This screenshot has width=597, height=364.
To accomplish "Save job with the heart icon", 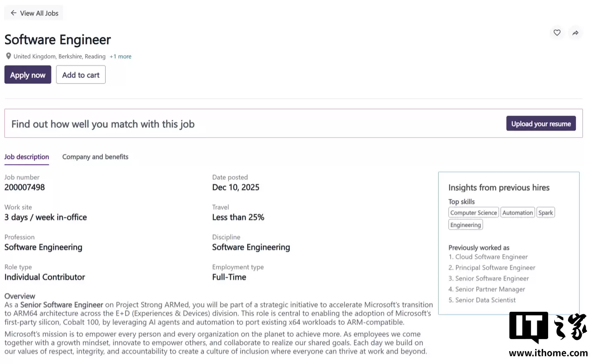I will pos(557,33).
